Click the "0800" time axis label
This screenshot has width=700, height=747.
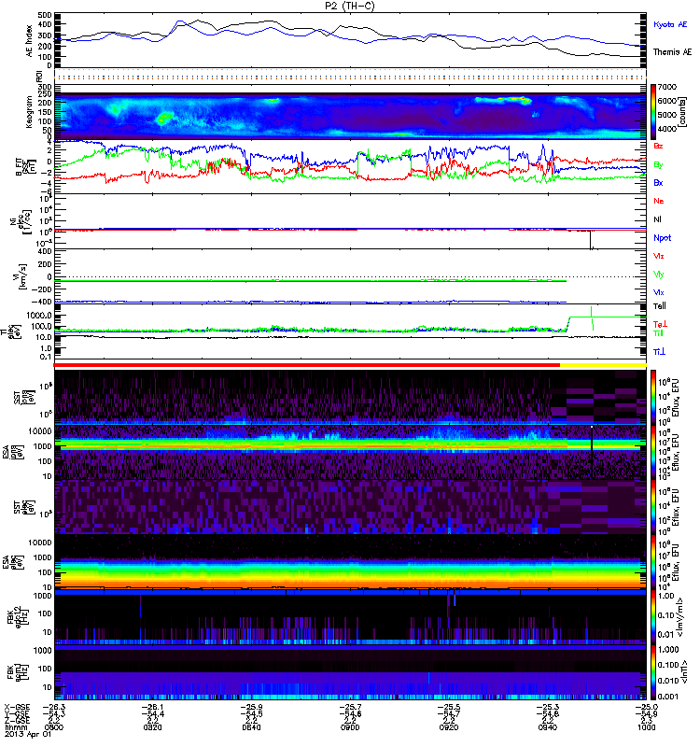[x=53, y=727]
